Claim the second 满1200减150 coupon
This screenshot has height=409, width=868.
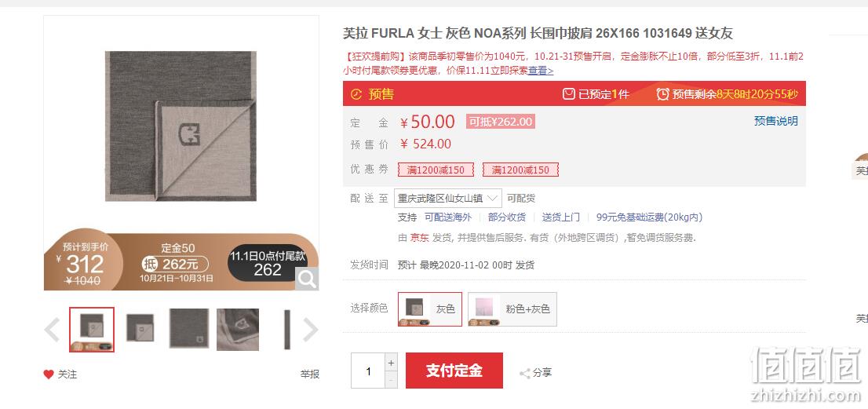tap(520, 170)
